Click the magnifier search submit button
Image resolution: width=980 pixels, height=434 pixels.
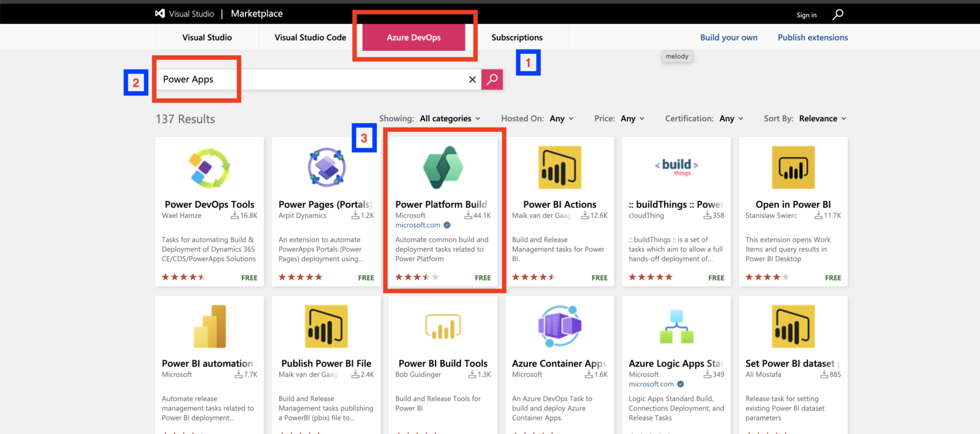click(492, 79)
